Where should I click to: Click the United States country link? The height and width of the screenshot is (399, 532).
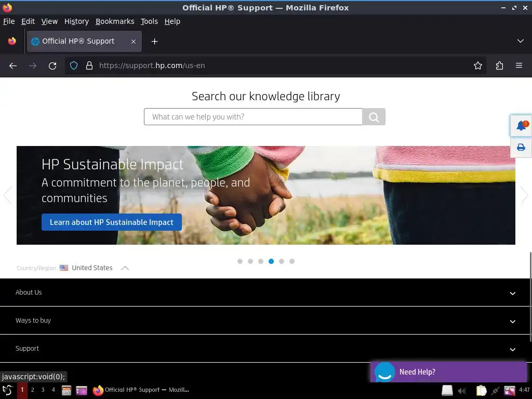coord(92,268)
